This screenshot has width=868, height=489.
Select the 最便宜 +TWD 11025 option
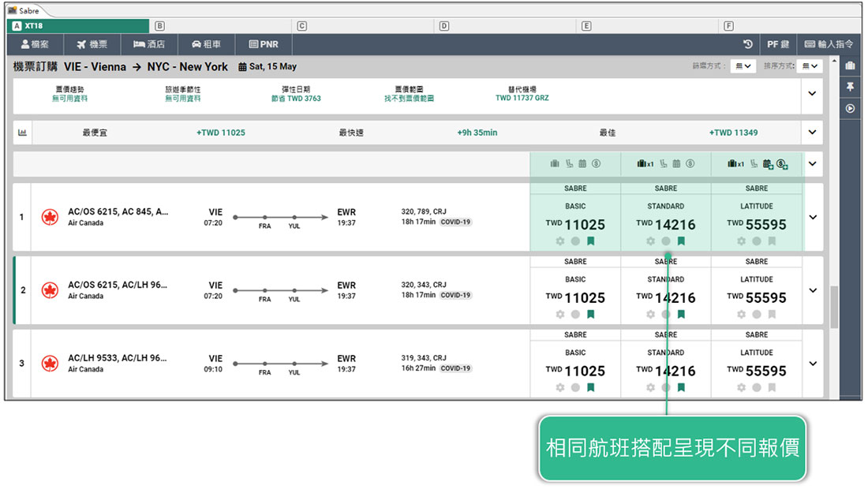221,133
